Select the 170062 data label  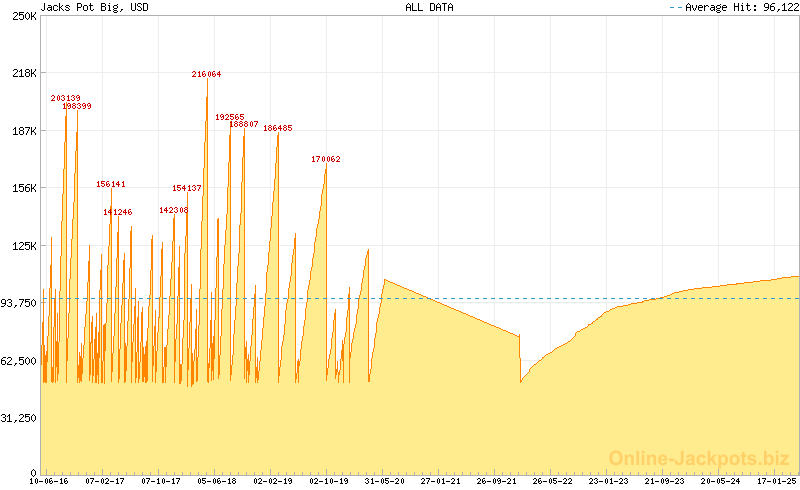[x=326, y=159]
